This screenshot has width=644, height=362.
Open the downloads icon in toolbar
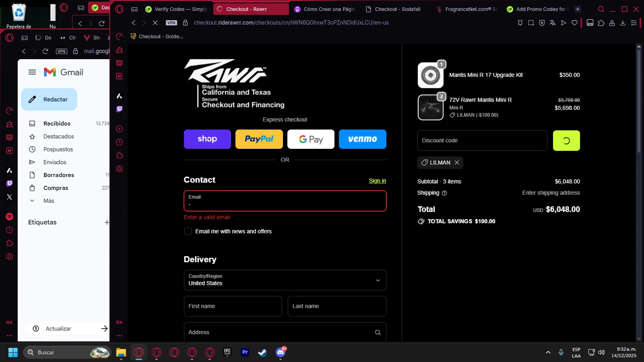(x=623, y=23)
